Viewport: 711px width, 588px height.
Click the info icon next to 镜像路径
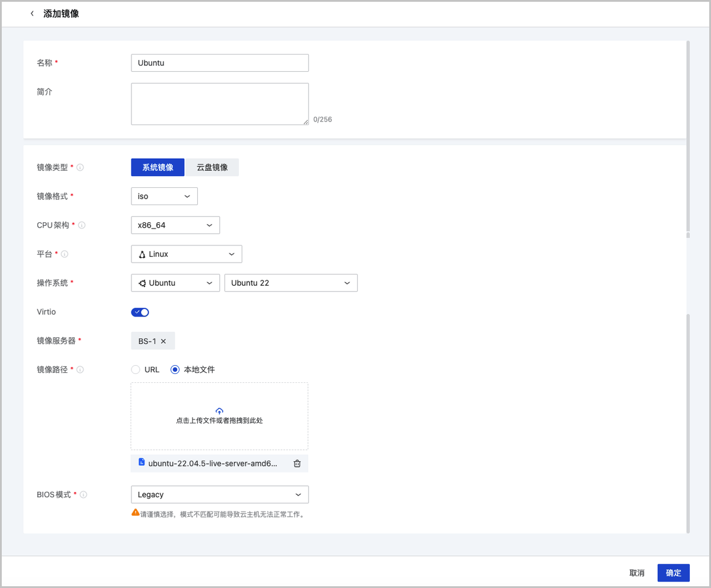click(x=81, y=370)
